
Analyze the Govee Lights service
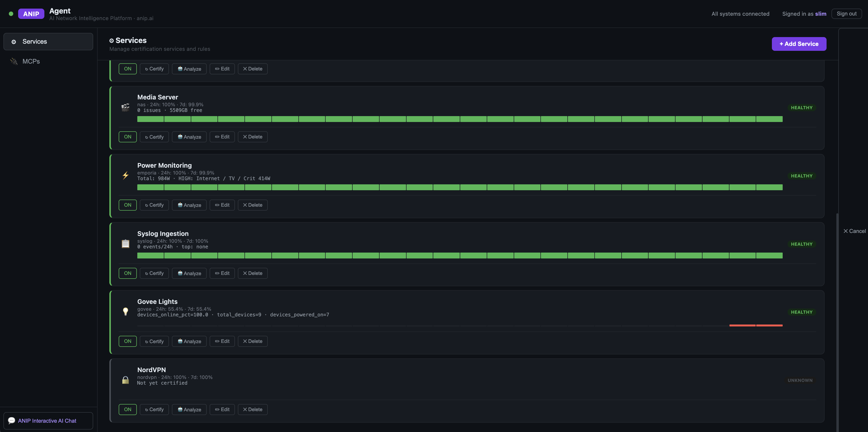click(x=189, y=341)
